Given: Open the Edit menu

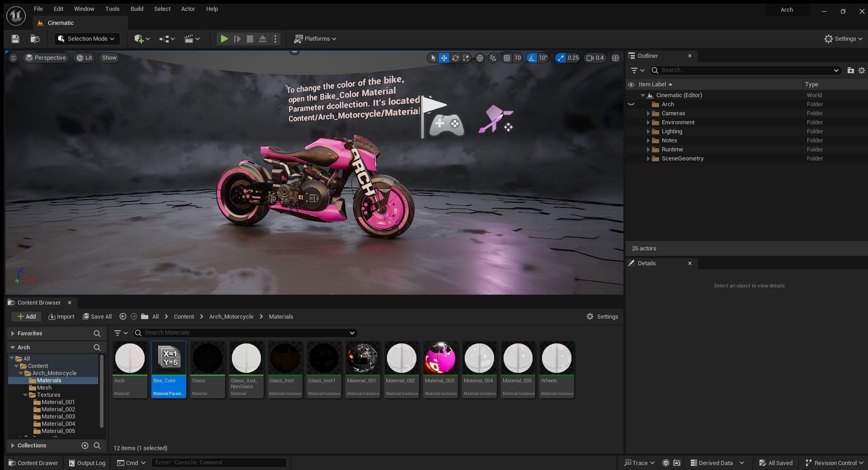Looking at the screenshot, I should (58, 9).
